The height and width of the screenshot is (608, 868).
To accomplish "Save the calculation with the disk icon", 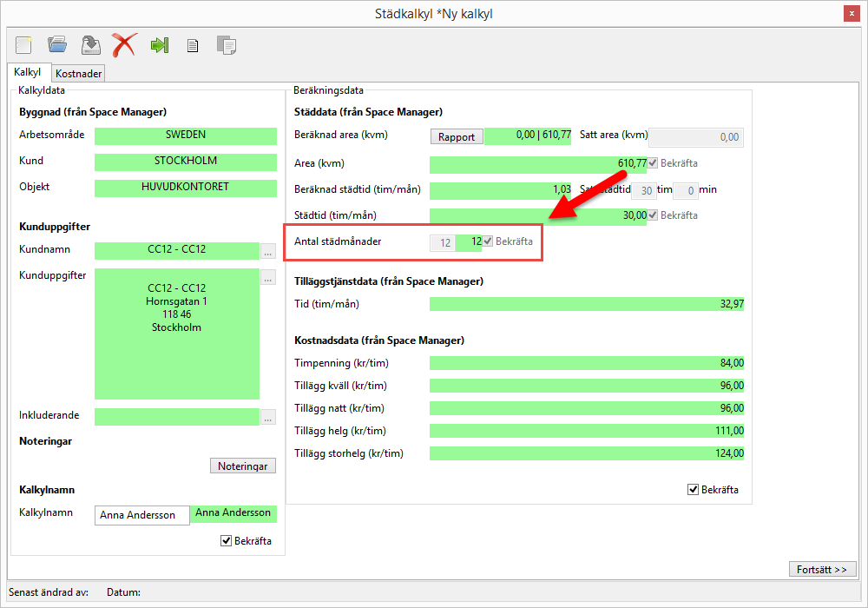I will 90,44.
